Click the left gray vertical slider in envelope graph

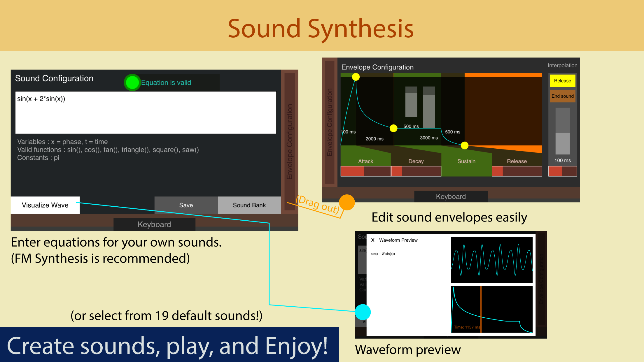411,102
